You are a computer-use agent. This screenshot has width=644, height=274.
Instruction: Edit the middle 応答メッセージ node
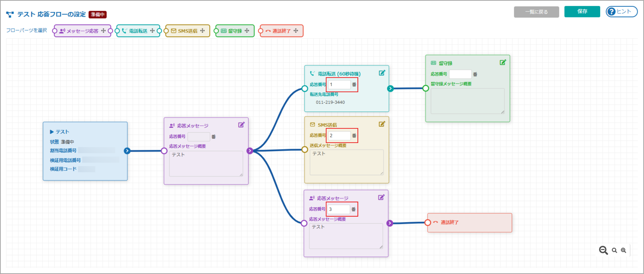point(241,125)
